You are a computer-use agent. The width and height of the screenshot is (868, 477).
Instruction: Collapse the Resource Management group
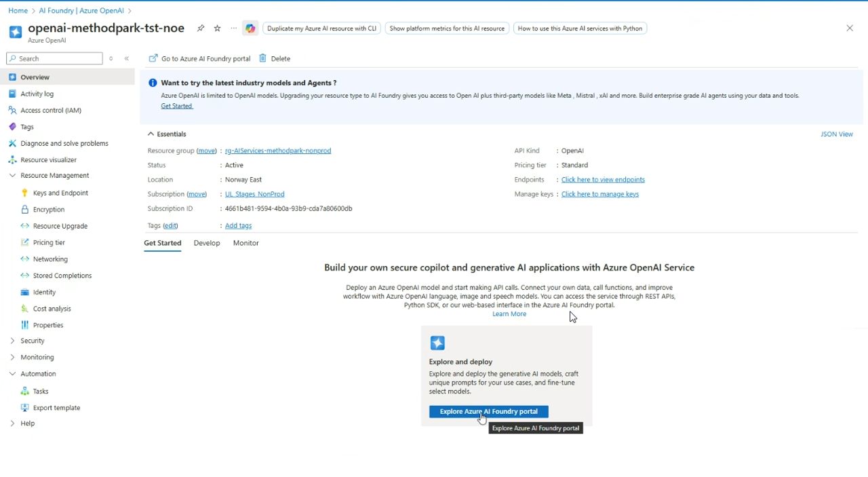pyautogui.click(x=12, y=176)
